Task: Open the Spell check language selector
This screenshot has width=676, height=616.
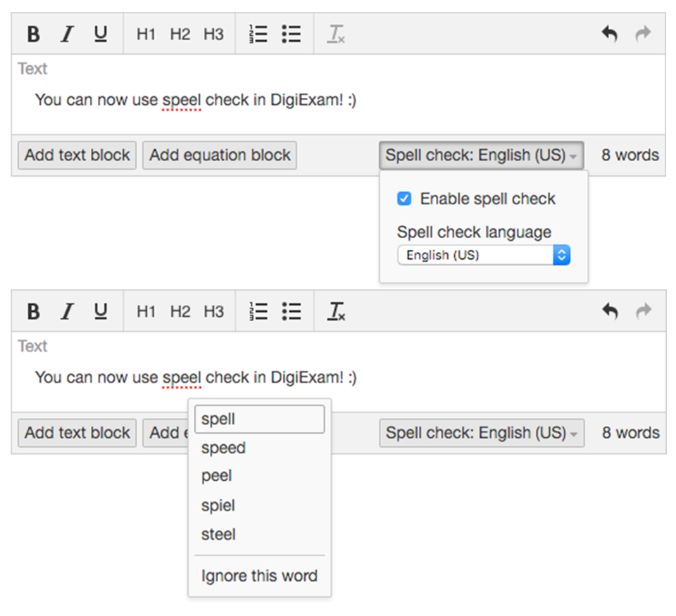Action: point(483,255)
